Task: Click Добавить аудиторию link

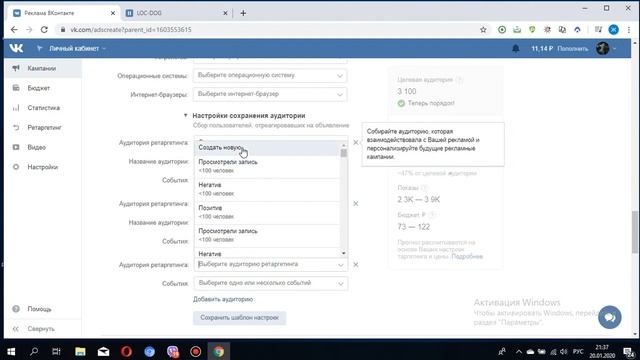Action: [223, 299]
